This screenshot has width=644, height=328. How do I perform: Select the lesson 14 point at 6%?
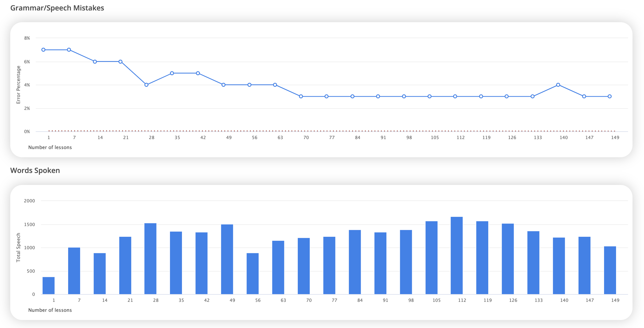(x=95, y=62)
